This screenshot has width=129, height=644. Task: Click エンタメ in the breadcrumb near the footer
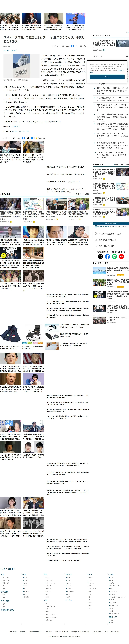[12, 569]
